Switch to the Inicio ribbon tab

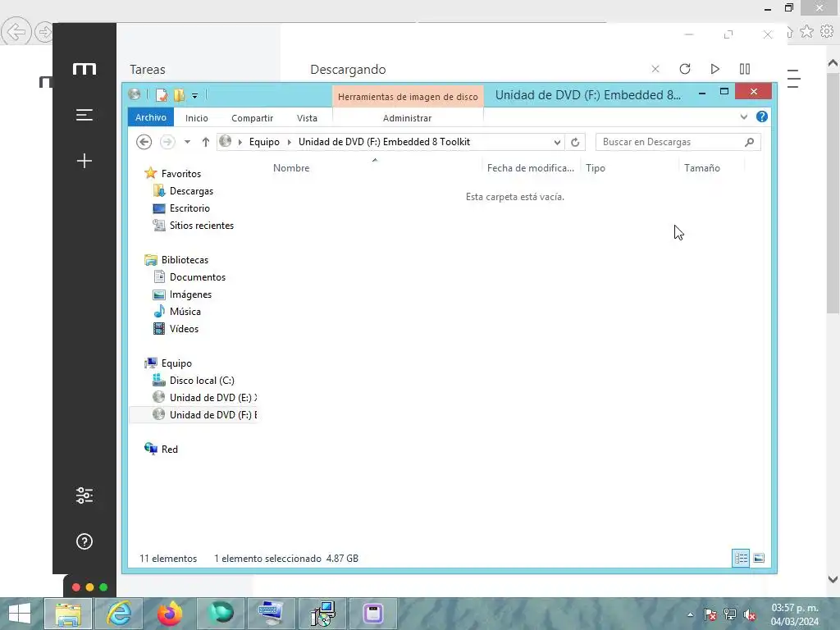(197, 118)
